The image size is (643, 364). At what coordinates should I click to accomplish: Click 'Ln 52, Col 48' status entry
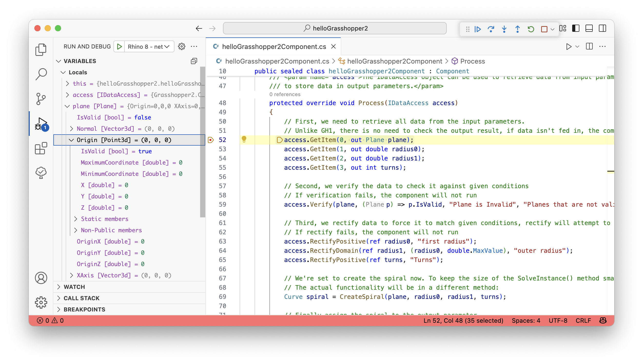coord(463,321)
